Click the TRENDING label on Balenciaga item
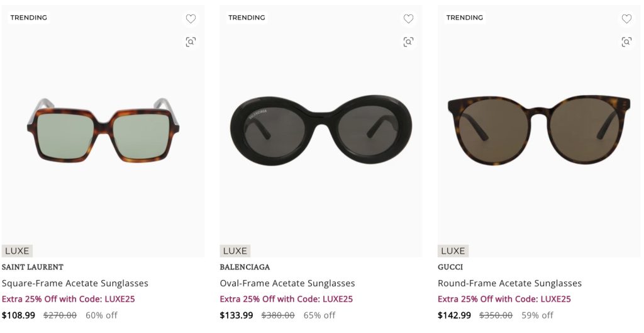This screenshot has width=644, height=333. (x=247, y=18)
